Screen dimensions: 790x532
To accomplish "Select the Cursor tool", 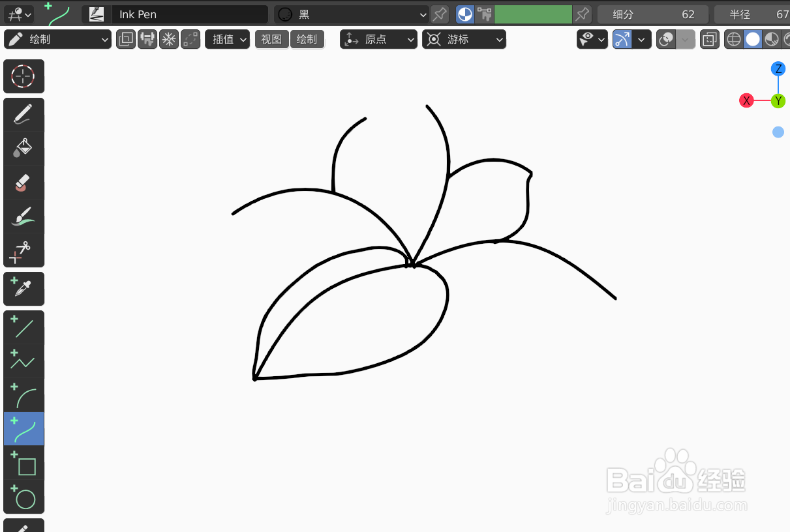I will tap(24, 76).
